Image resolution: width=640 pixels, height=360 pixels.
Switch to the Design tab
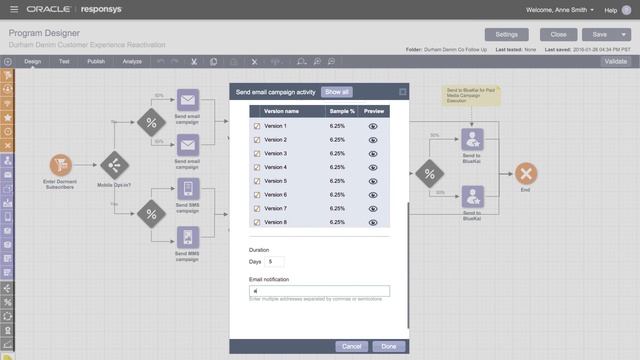[x=33, y=61]
